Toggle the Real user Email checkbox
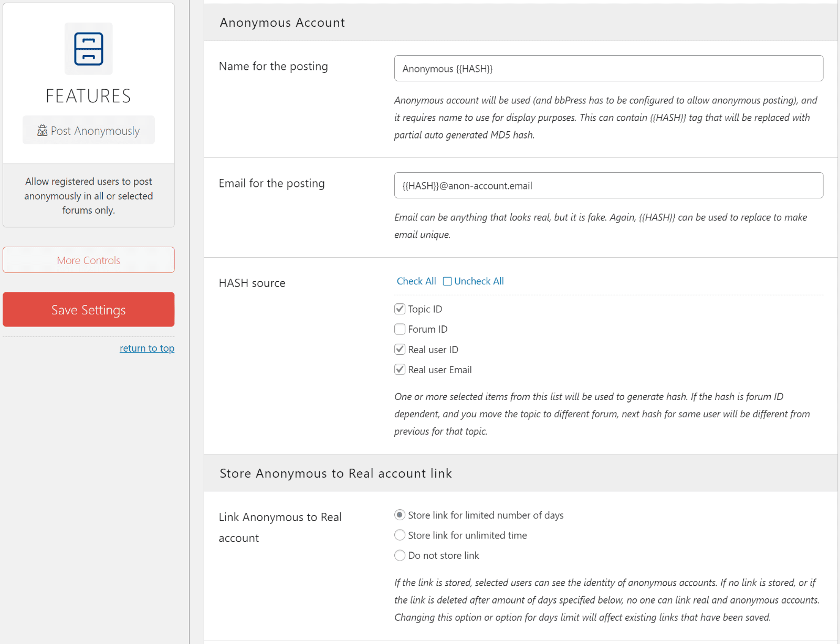The width and height of the screenshot is (840, 644). pyautogui.click(x=400, y=369)
